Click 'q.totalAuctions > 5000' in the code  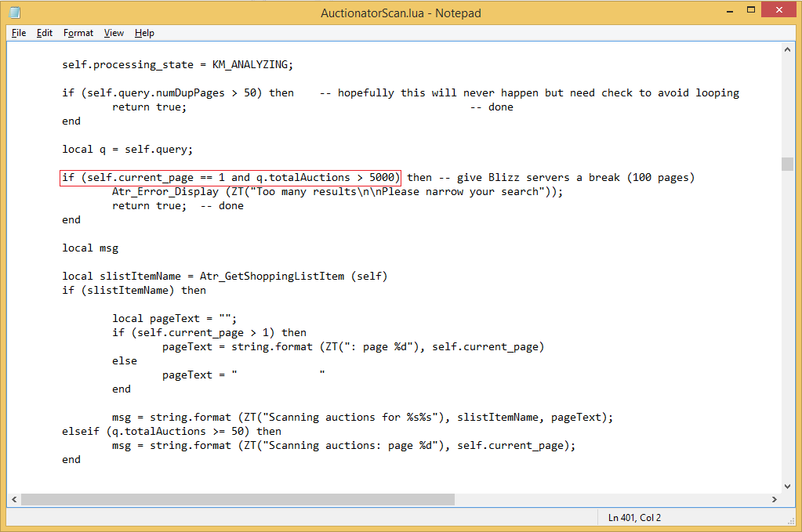click(325, 178)
